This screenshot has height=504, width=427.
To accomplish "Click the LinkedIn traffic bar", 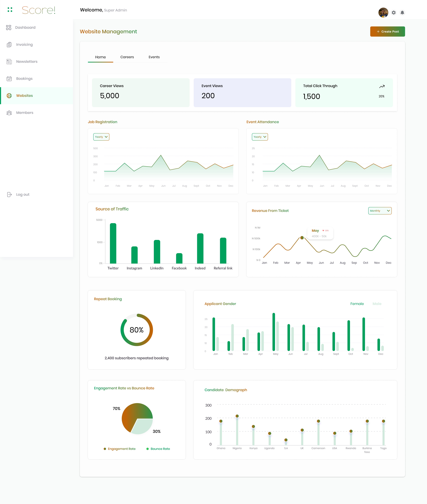I will (x=157, y=252).
